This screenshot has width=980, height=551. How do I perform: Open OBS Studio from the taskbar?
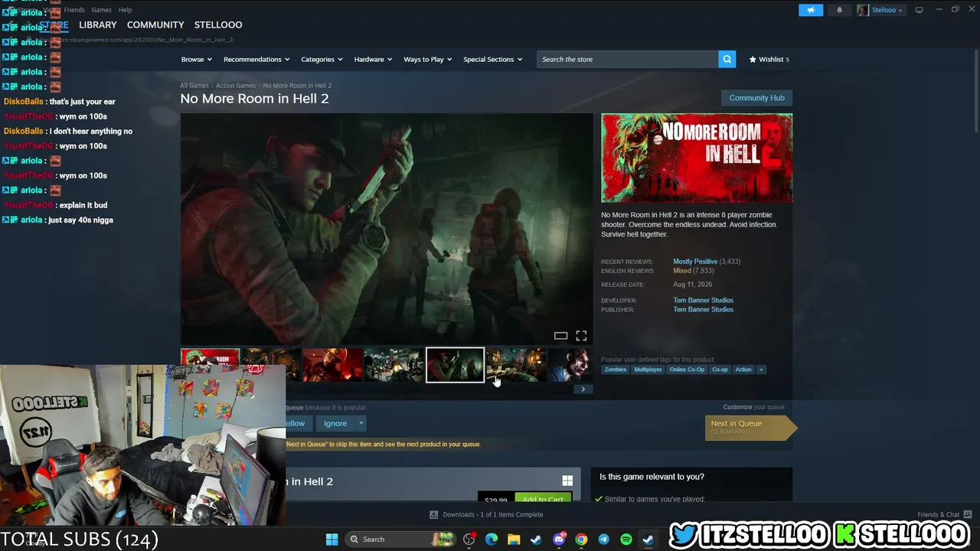click(469, 540)
